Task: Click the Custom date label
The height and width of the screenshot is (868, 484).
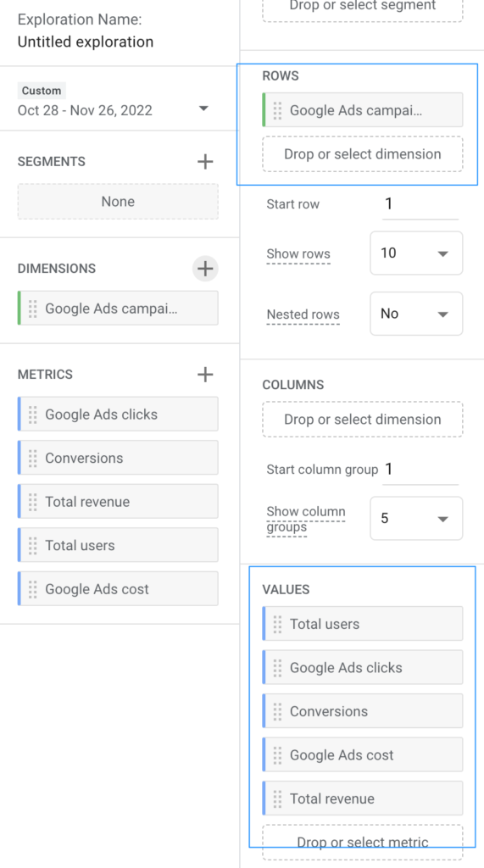Action: click(42, 90)
